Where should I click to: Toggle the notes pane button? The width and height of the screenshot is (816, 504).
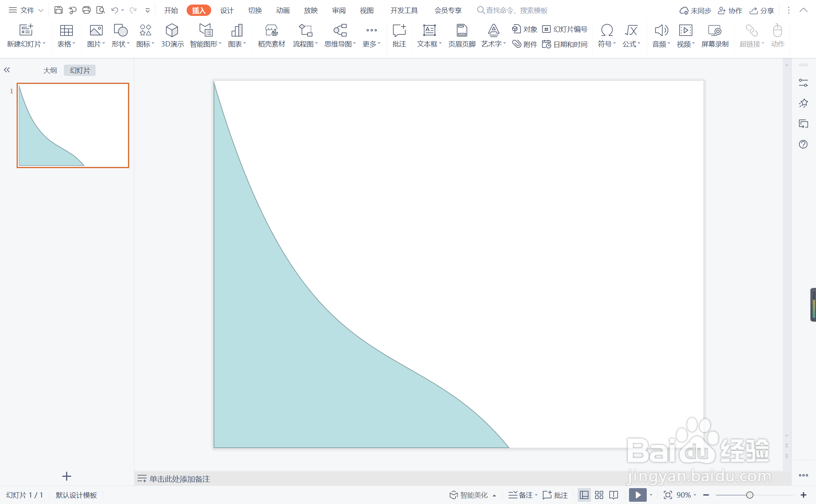(522, 495)
